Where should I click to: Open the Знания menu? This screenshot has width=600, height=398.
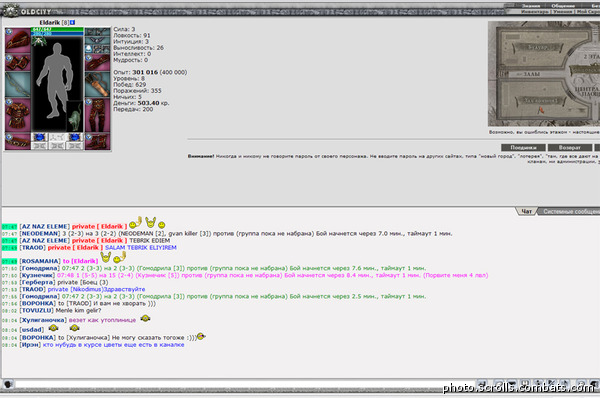pos(531,6)
